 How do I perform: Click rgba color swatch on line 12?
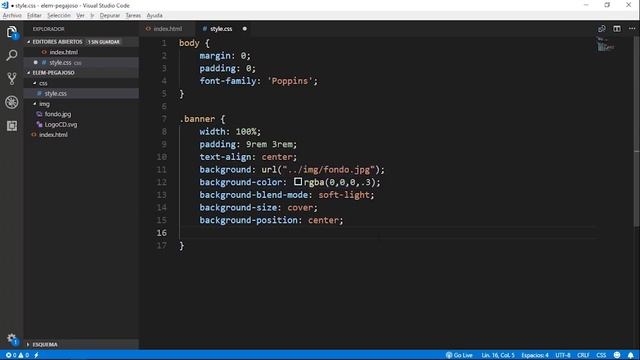(298, 182)
